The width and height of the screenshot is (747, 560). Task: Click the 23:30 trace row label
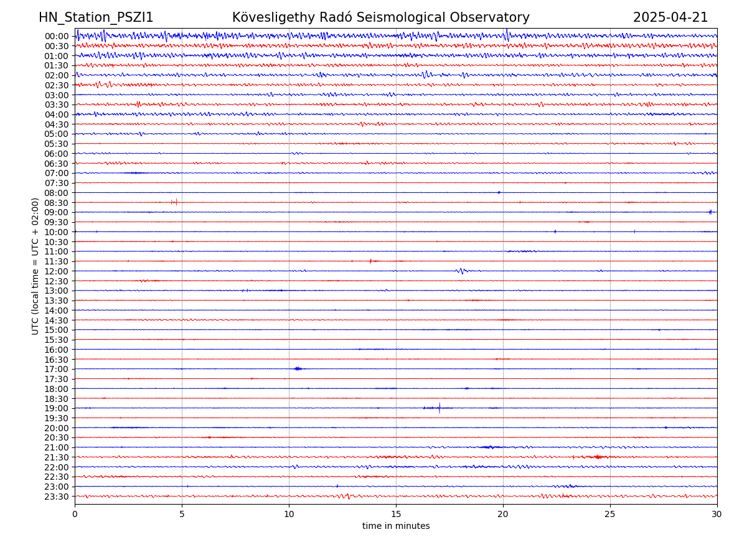[57, 497]
